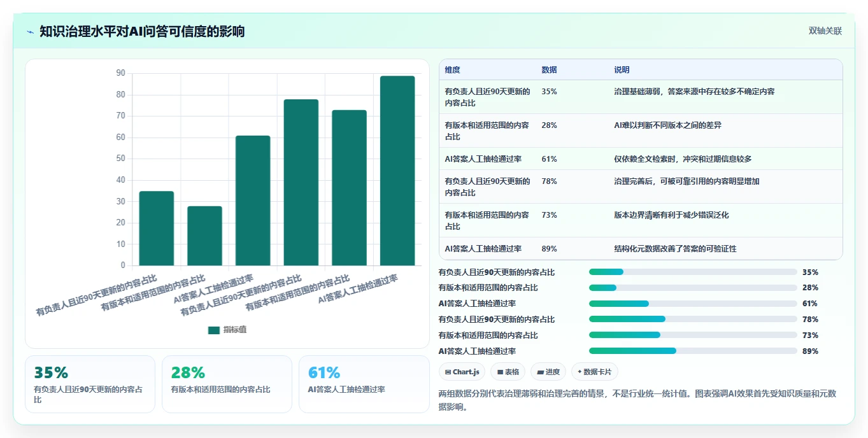Click the 说明 column header in the table

[622, 69]
